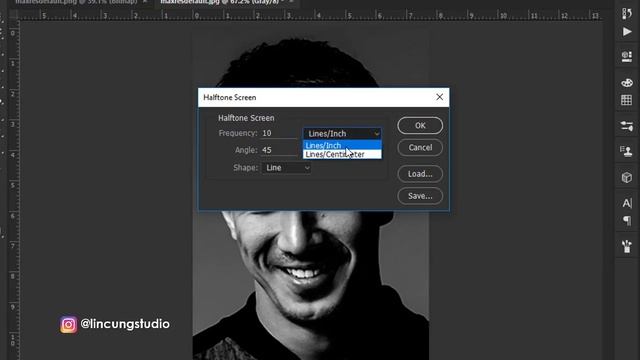
Task: Open the 3D panel cube icon
Action: pyautogui.click(x=627, y=178)
